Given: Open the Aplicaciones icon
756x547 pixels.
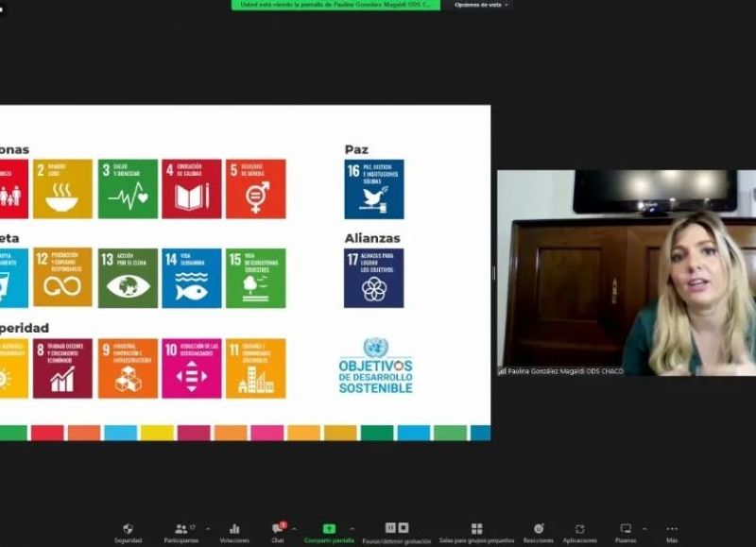Looking at the screenshot, I should [x=580, y=529].
